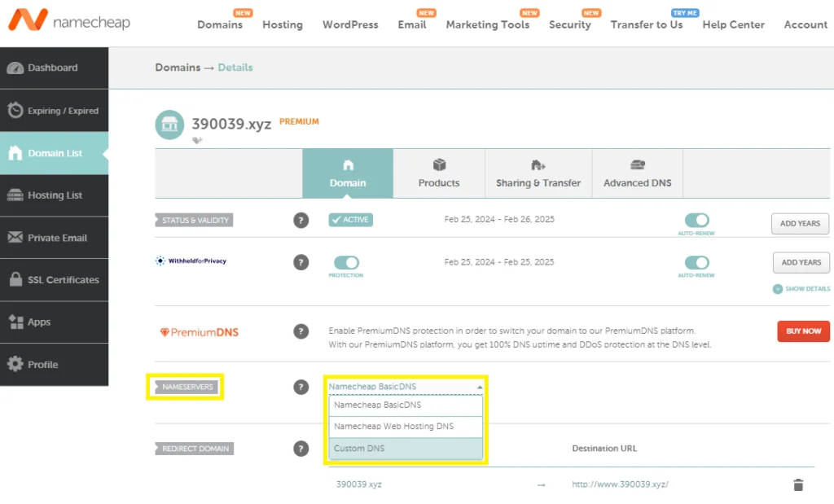Select Custom DNS from nameservers list
This screenshot has width=834, height=504.
coord(406,448)
